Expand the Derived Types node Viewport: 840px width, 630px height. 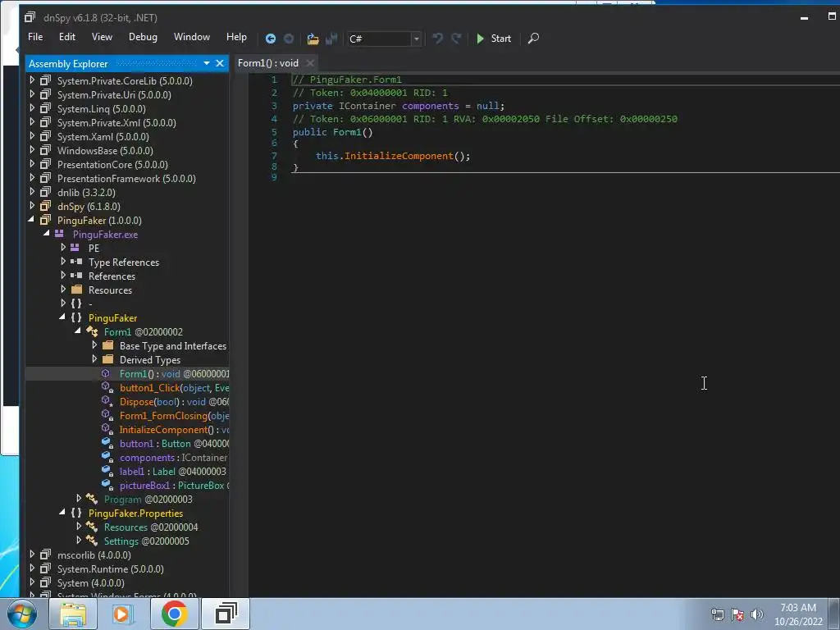(x=94, y=359)
